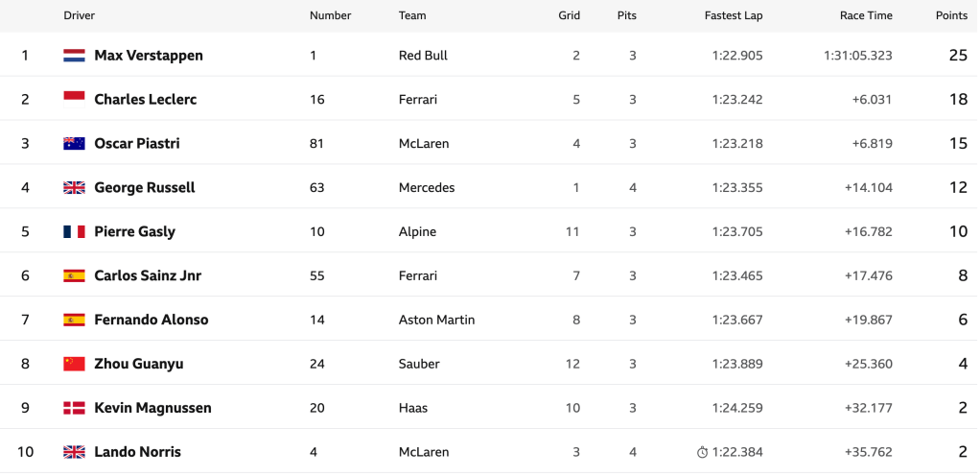980x476 pixels.
Task: Click the Chinese flag beside Zhou Guanyu
Action: [x=74, y=365]
